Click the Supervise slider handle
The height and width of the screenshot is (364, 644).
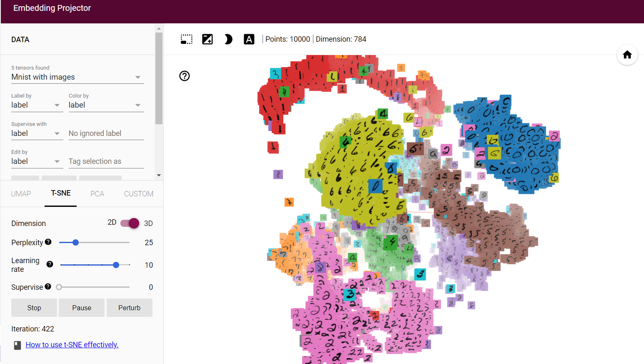(59, 287)
